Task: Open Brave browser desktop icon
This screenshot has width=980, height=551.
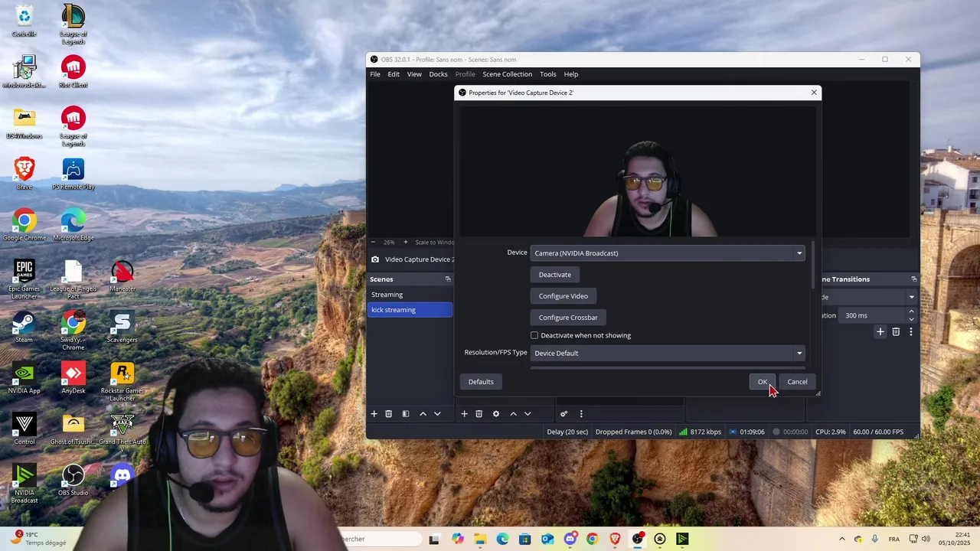Action: (x=24, y=174)
